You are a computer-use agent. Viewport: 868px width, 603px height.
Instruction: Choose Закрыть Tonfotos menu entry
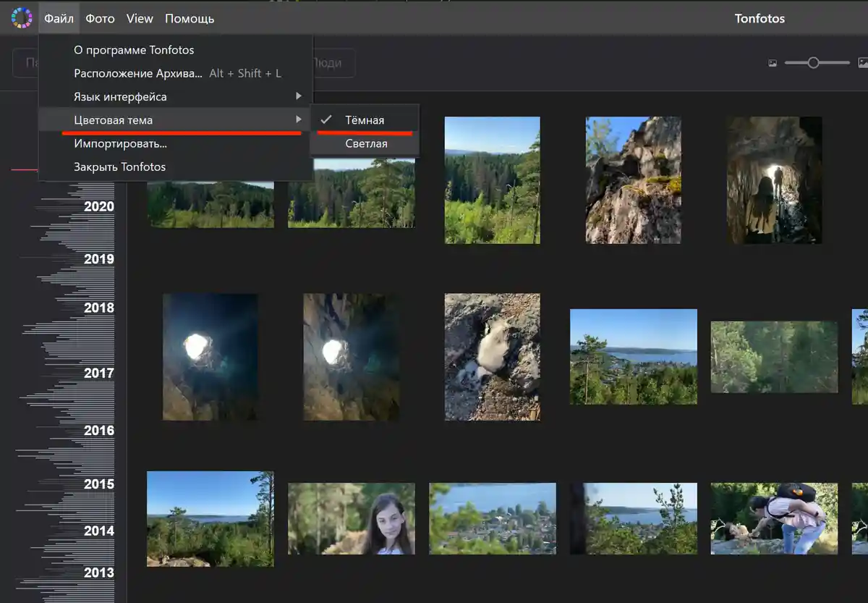click(x=176, y=166)
